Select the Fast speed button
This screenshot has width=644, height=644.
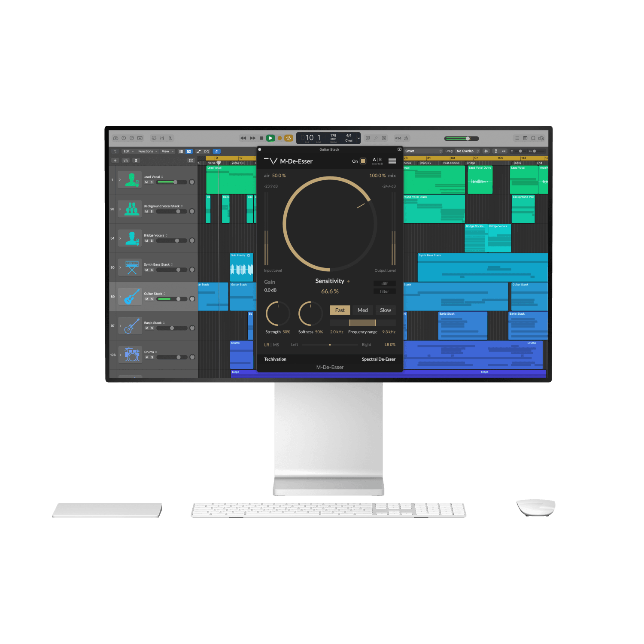coord(340,310)
